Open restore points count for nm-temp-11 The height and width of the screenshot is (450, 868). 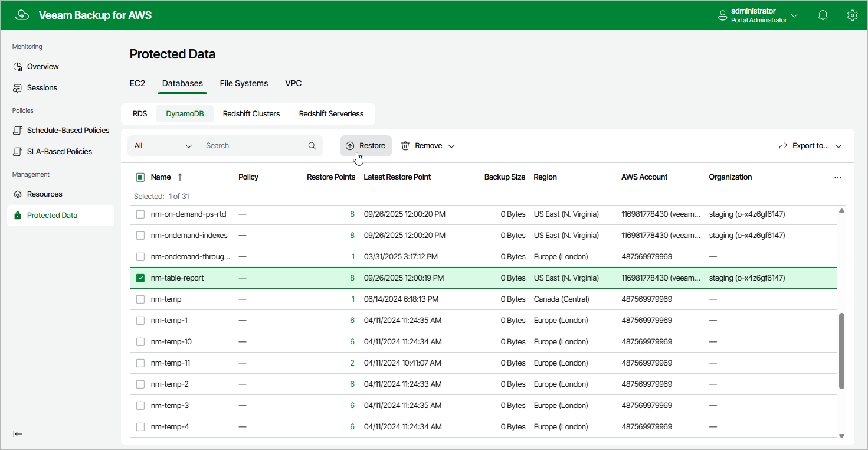coord(352,363)
